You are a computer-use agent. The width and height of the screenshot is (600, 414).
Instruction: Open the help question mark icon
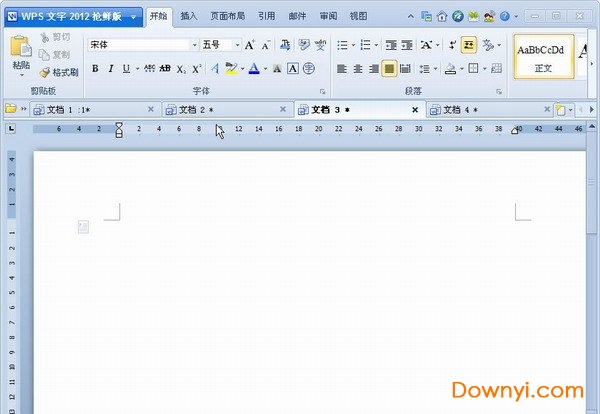point(504,16)
